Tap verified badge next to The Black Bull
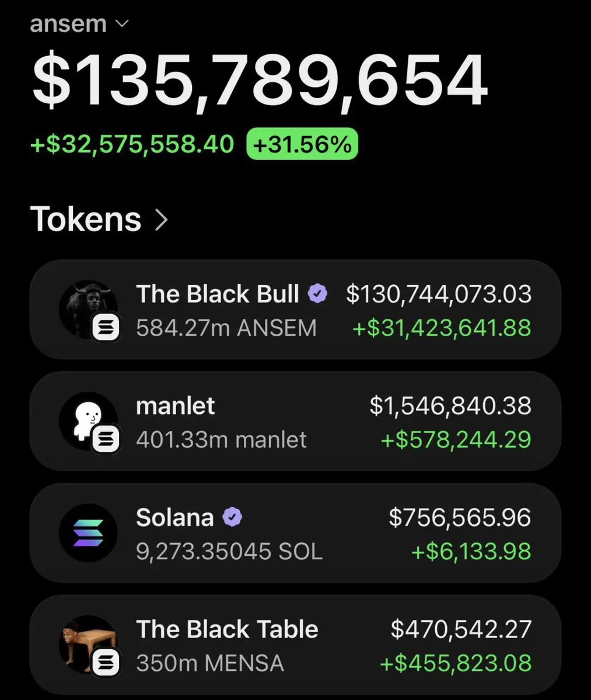Screen dimensions: 591x700 (317, 294)
